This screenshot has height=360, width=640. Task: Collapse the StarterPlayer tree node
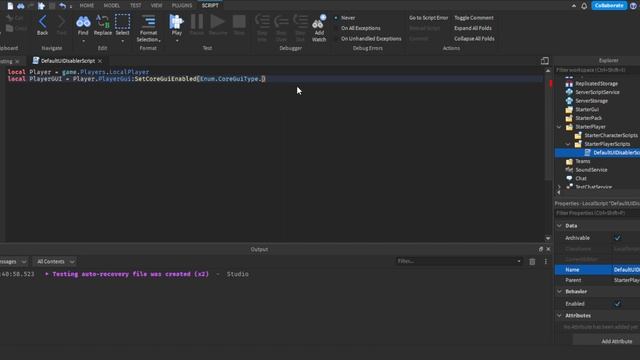559,127
